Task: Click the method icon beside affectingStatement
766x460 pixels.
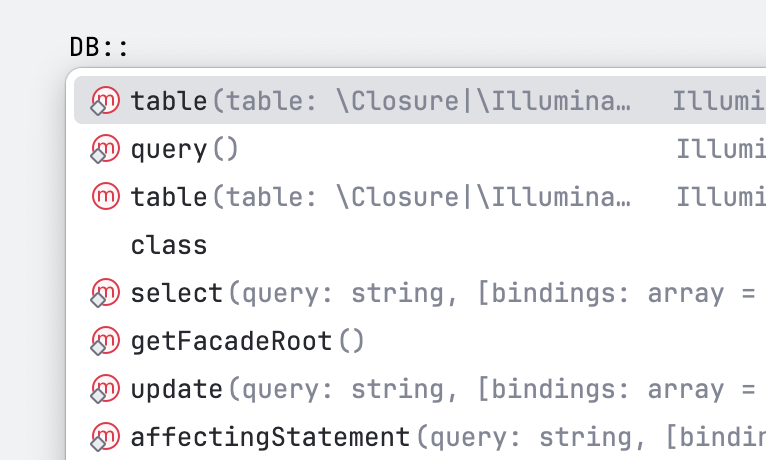Action: coord(105,437)
